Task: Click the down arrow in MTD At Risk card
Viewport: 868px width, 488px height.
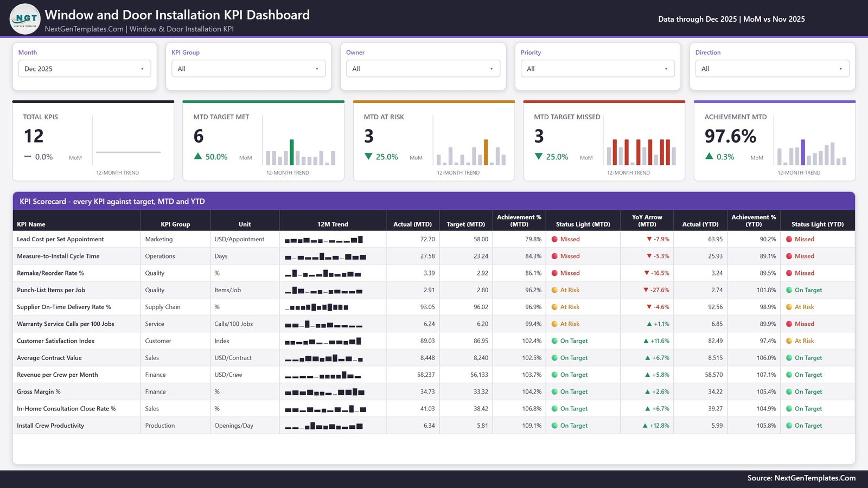Action: pyautogui.click(x=368, y=156)
